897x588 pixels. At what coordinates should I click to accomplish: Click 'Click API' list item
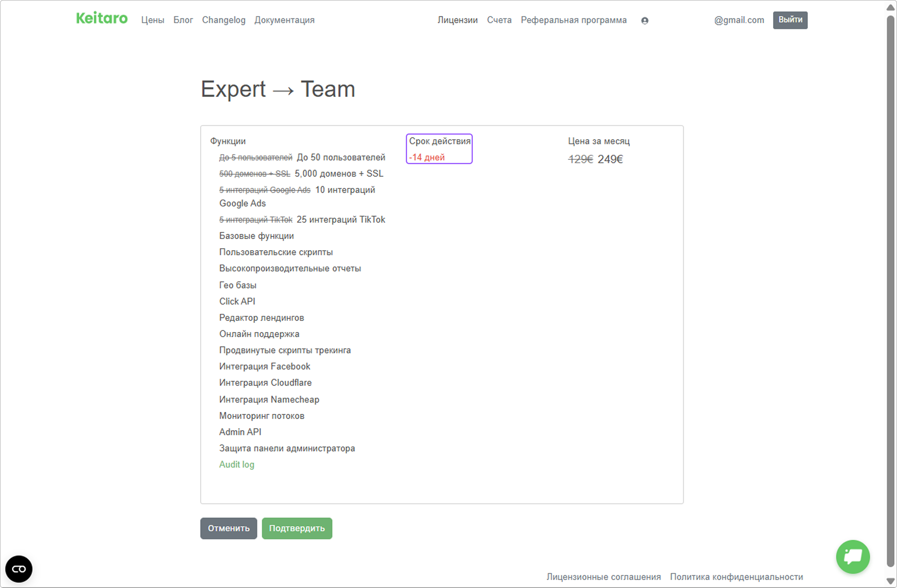(x=237, y=302)
